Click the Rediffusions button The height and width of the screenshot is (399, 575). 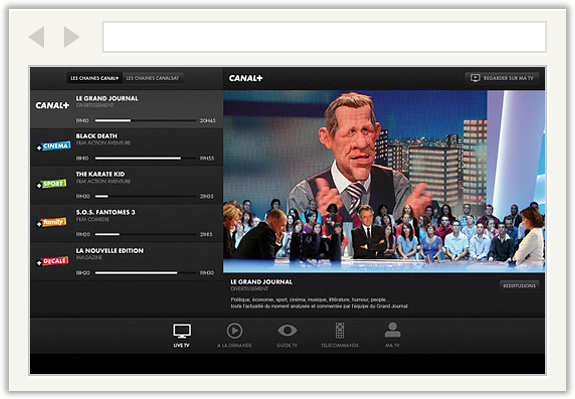click(x=519, y=285)
